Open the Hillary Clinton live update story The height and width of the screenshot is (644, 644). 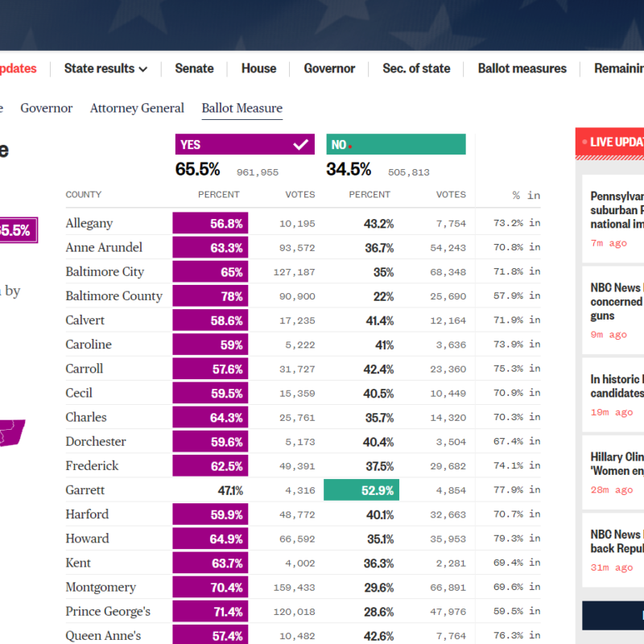(617, 464)
